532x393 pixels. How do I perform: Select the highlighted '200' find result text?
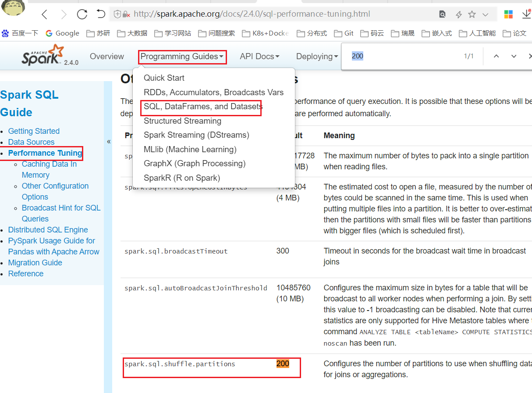[x=283, y=364]
